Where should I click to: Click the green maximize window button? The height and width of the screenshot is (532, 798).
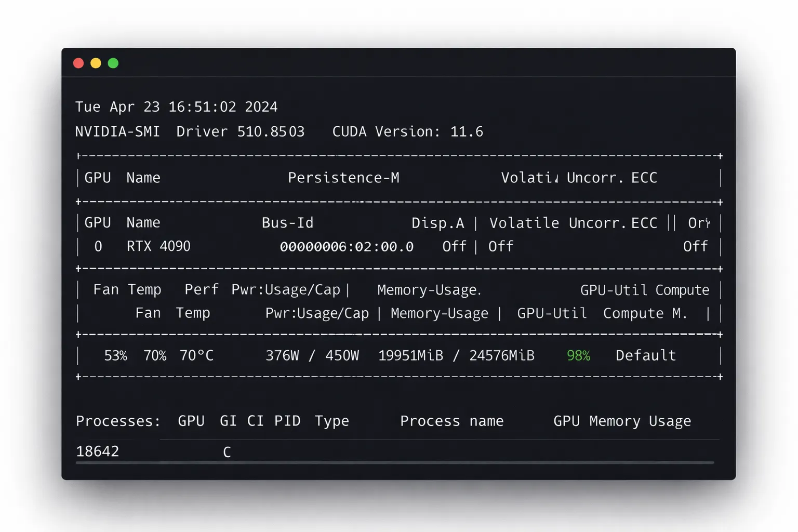click(x=113, y=63)
